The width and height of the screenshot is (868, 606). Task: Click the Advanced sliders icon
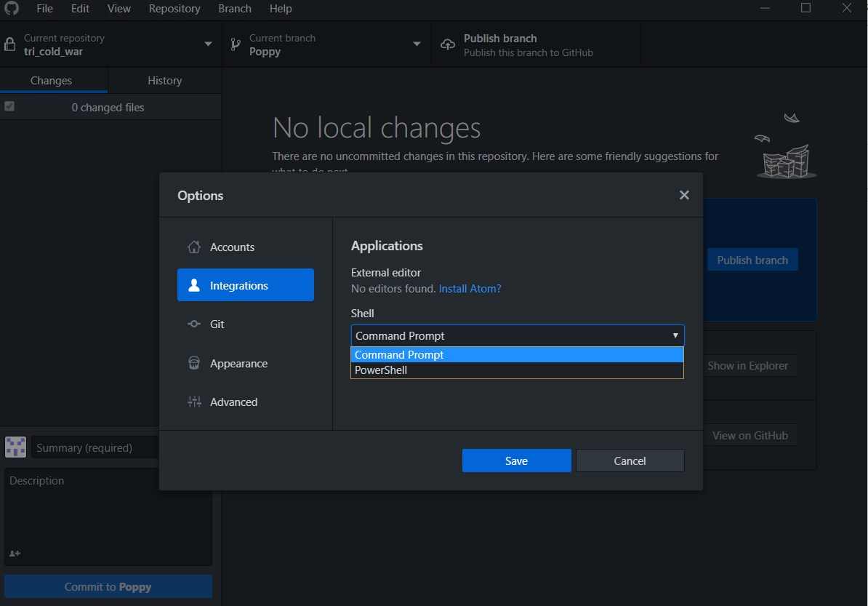pyautogui.click(x=194, y=402)
